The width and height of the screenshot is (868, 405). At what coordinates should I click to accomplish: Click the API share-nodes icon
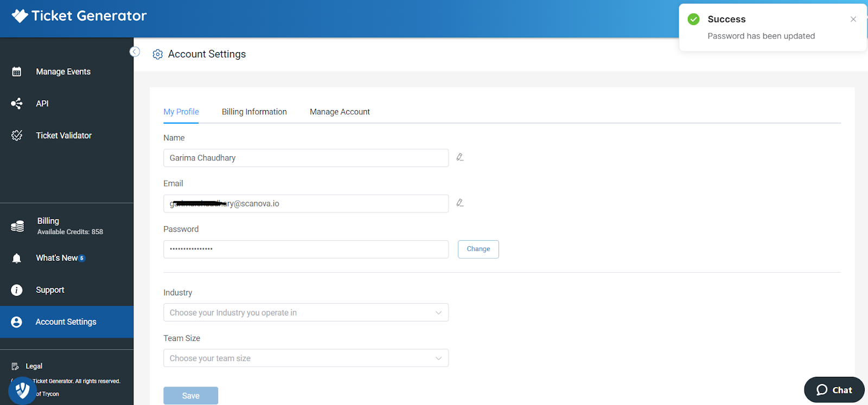[17, 104]
